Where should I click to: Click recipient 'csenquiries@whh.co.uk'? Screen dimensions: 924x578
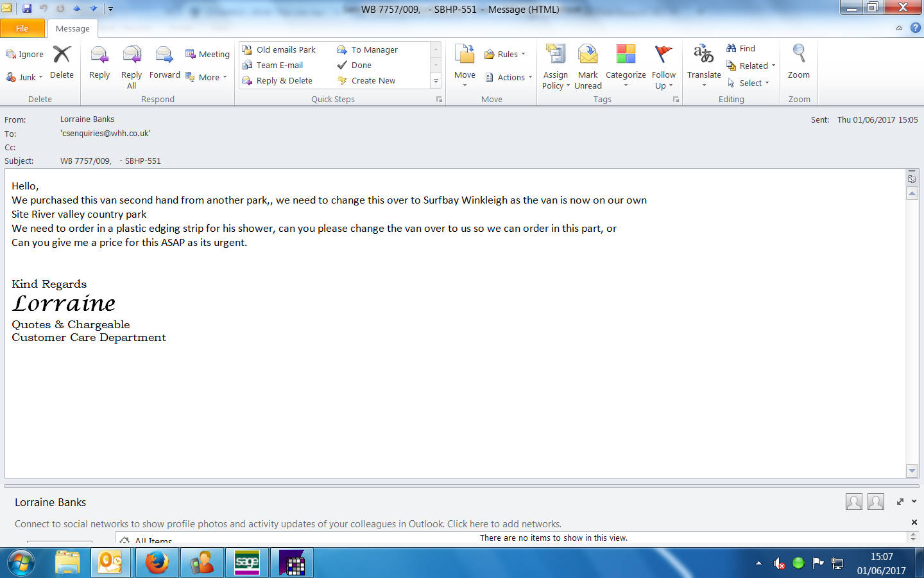tap(105, 134)
